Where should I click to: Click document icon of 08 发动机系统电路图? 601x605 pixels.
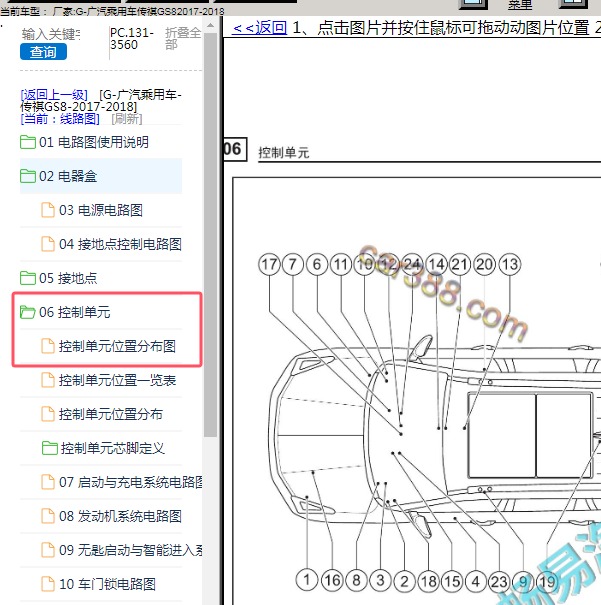[48, 515]
